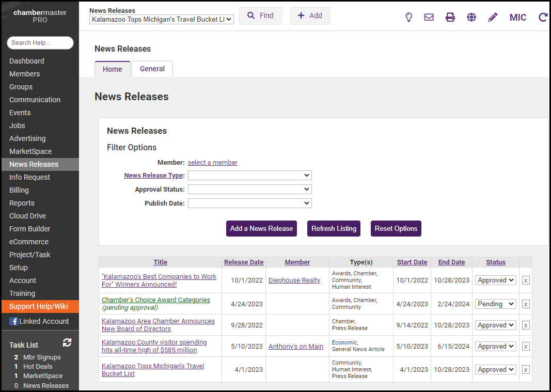Open the Approval Status filter dropdown

pyautogui.click(x=249, y=190)
